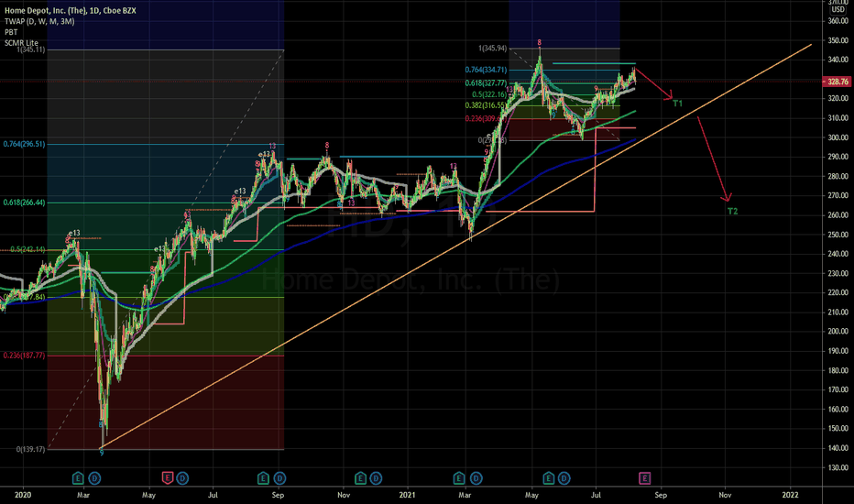Screen dimensions: 854x504
Task: Click the green earnings marker before Mar 2020
Action: (x=78, y=478)
